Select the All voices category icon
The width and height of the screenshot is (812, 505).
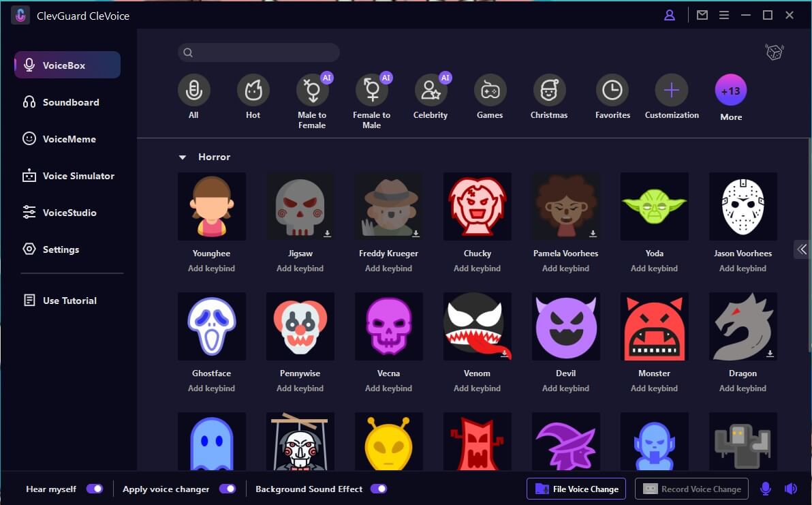coord(193,90)
